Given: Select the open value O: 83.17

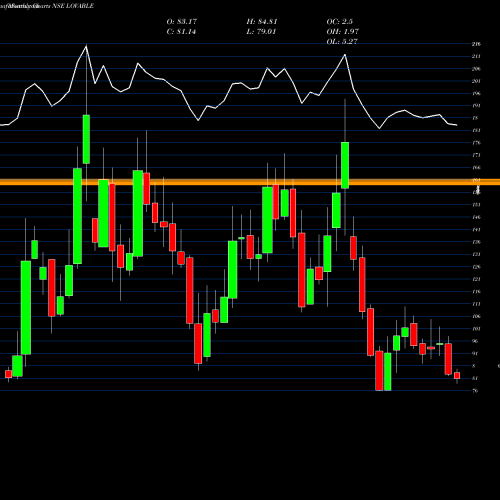Looking at the screenshot, I should pos(182,21).
